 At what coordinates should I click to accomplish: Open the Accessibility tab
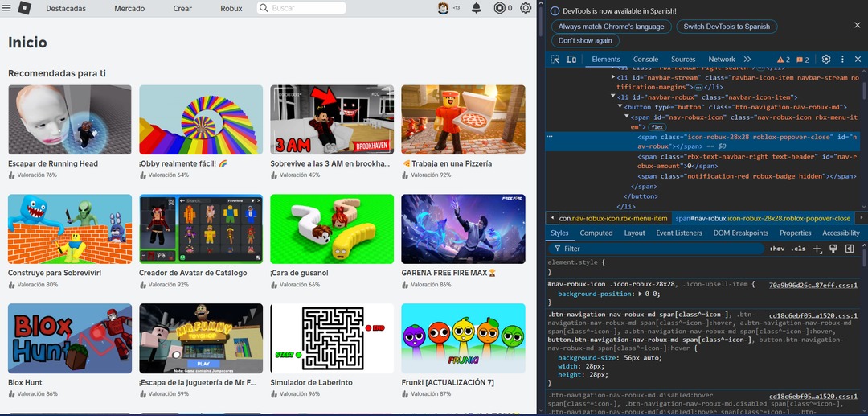point(841,233)
